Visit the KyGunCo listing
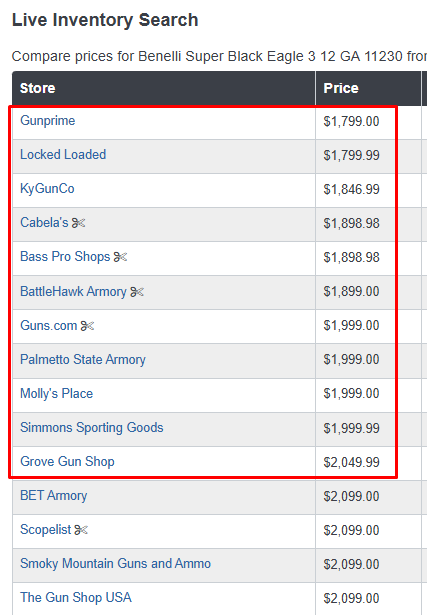The width and height of the screenshot is (427, 615). tap(47, 189)
